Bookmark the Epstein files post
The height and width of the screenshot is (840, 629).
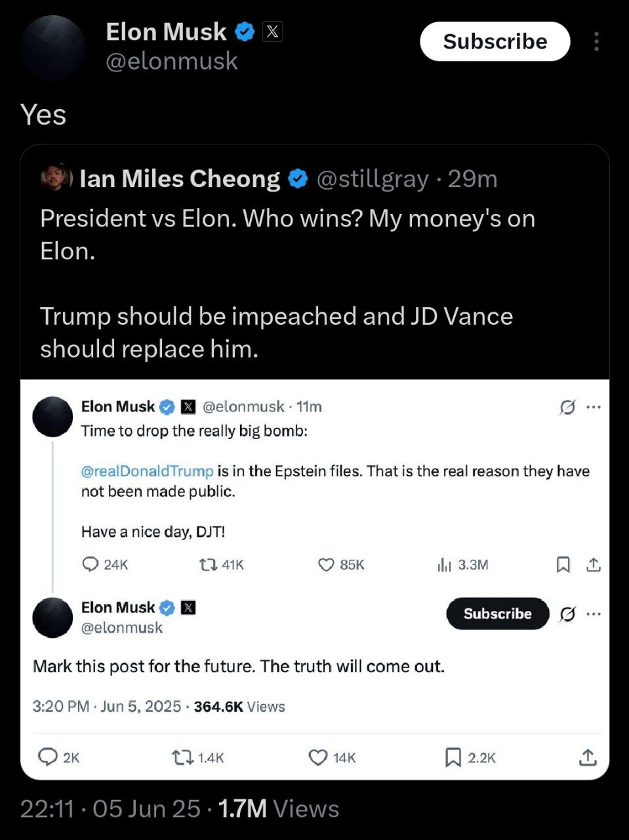pyautogui.click(x=563, y=564)
